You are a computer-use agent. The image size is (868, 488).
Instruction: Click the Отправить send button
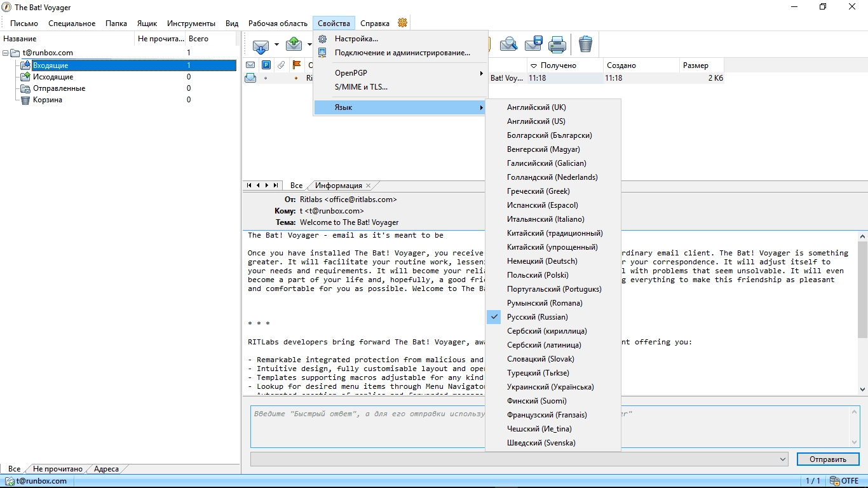pyautogui.click(x=828, y=459)
